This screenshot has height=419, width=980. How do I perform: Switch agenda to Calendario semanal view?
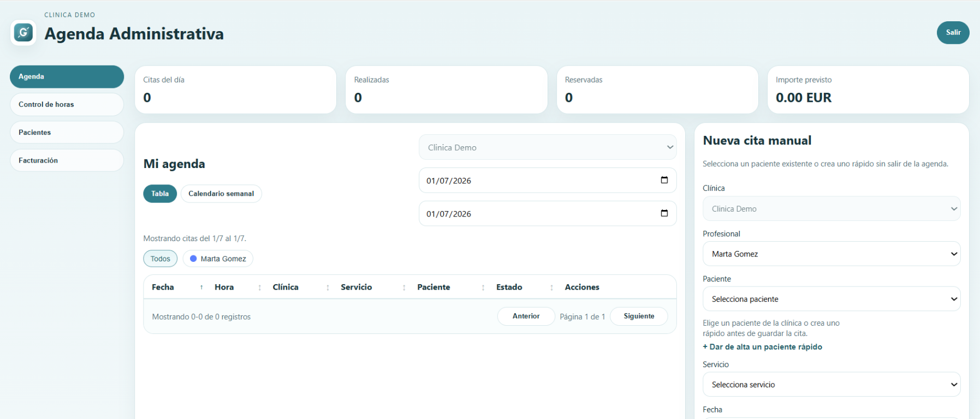221,194
